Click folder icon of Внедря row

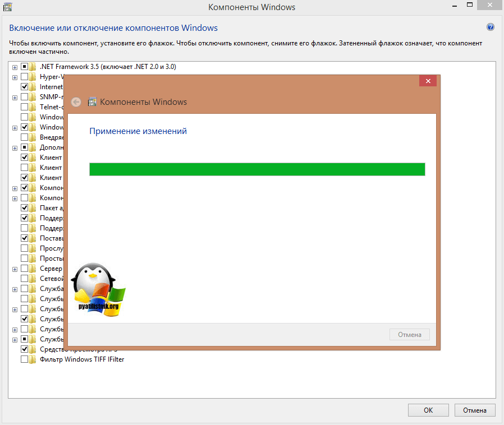pyautogui.click(x=32, y=137)
